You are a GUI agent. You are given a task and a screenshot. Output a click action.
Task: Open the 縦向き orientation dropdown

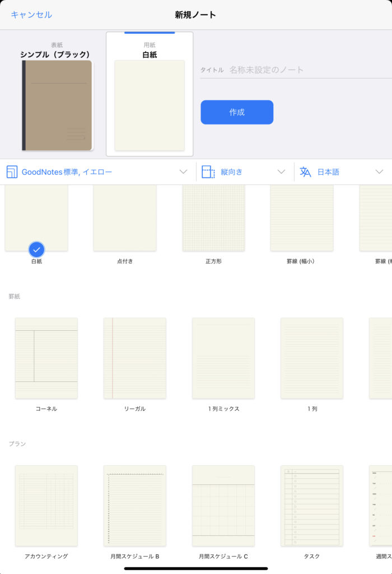(x=244, y=172)
